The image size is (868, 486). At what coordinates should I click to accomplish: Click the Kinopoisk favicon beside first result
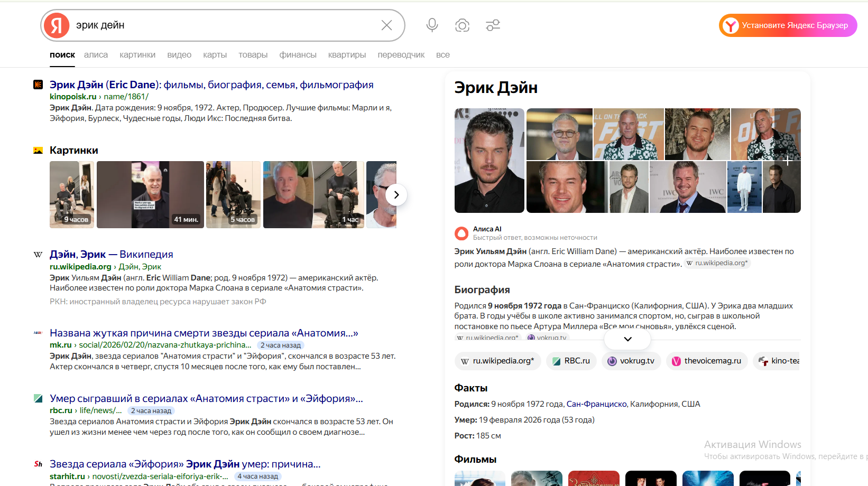point(38,85)
